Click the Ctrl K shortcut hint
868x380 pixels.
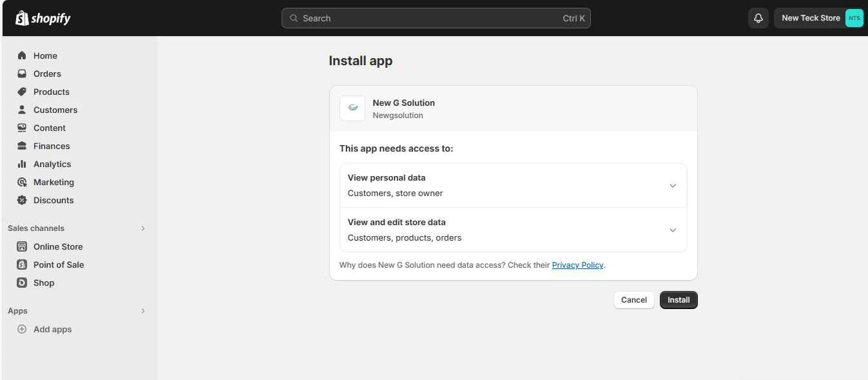click(574, 18)
